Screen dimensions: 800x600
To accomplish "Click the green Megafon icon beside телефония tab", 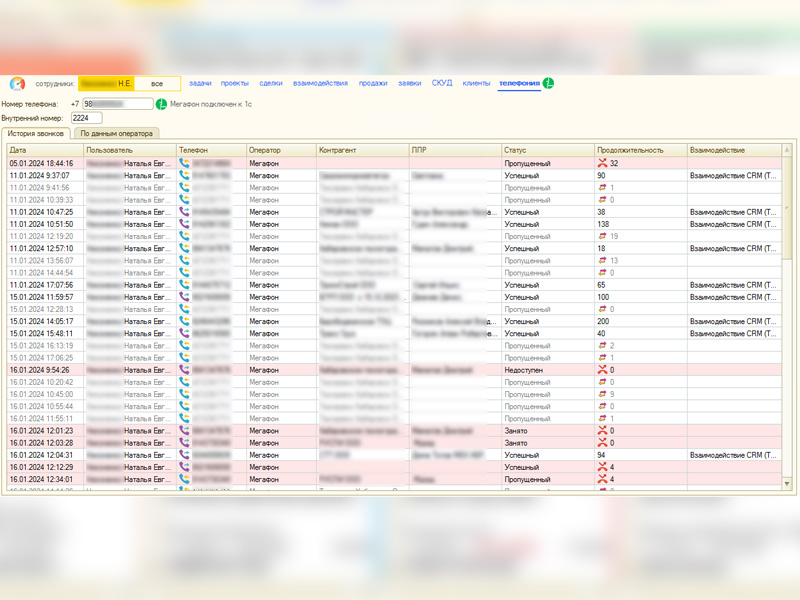I will point(549,84).
